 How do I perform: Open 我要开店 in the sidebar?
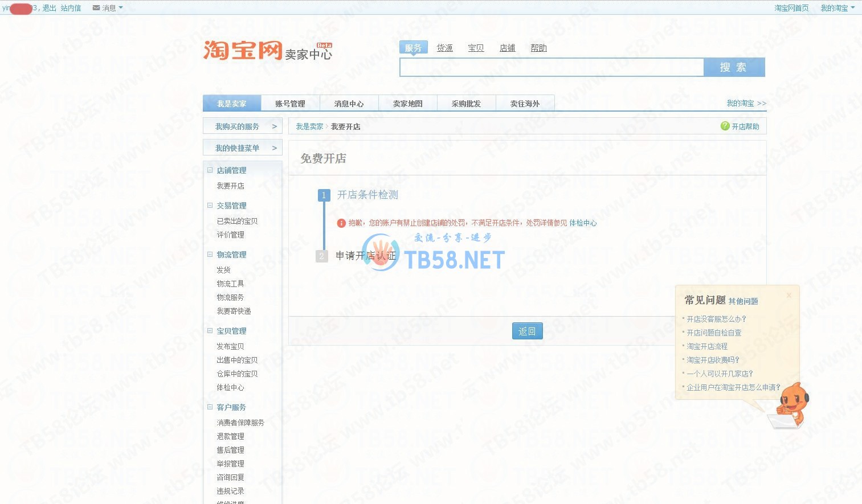click(231, 186)
